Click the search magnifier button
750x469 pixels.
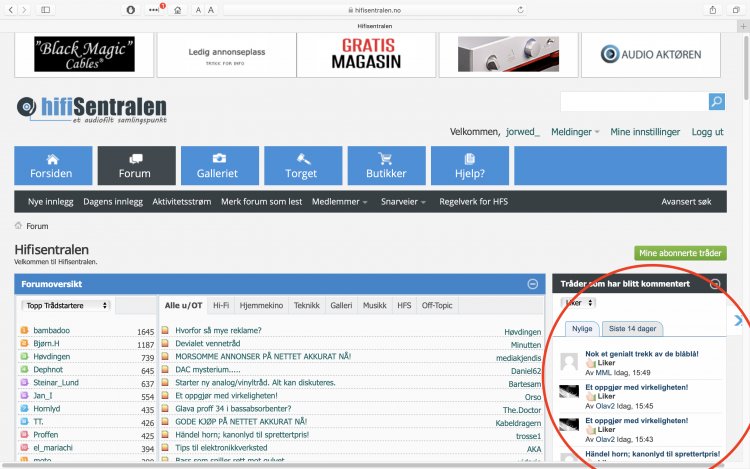point(717,101)
